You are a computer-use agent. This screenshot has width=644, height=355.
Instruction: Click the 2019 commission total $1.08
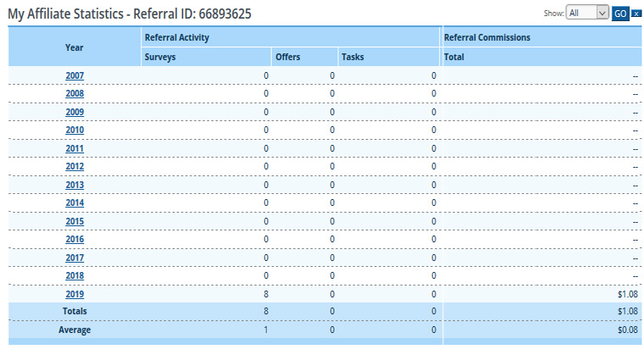coord(627,294)
